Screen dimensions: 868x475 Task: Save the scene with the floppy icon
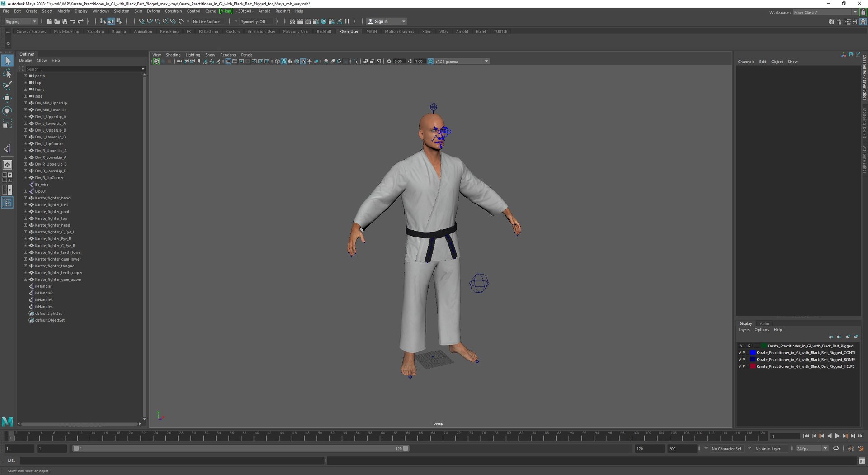click(x=65, y=21)
